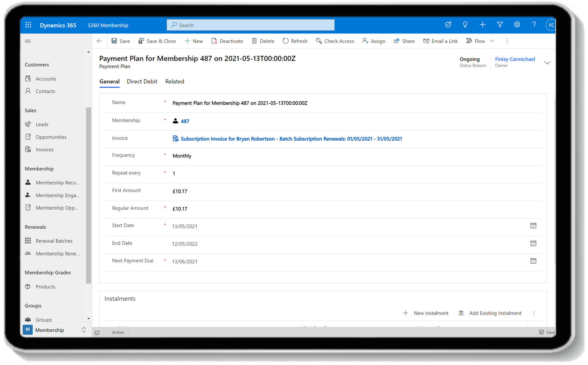
Task: Click New Instalment button
Action: pyautogui.click(x=426, y=313)
